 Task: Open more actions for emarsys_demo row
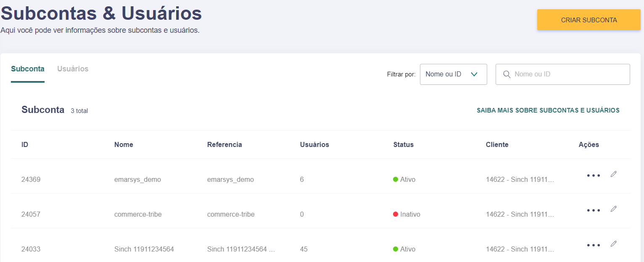[594, 176]
